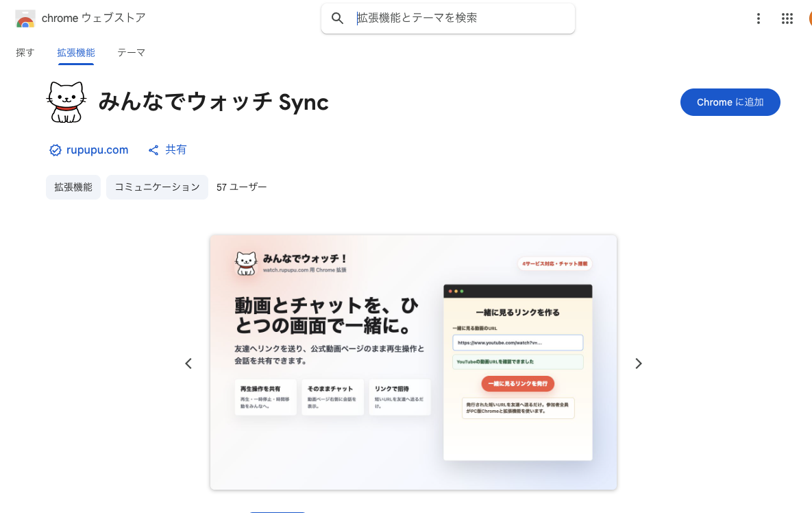Click the Chrome に追加 button
This screenshot has width=812, height=513.
pos(730,102)
